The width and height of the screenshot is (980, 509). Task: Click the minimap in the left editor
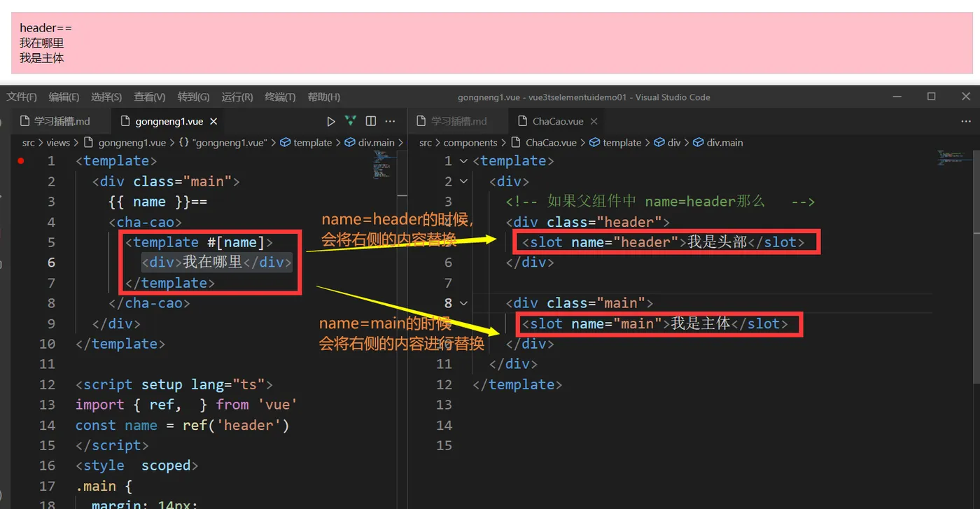click(x=384, y=165)
